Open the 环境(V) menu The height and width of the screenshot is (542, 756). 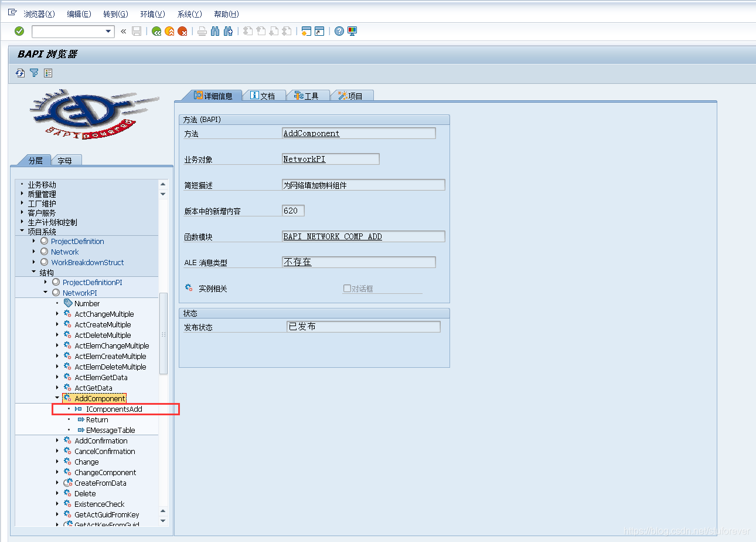point(152,14)
